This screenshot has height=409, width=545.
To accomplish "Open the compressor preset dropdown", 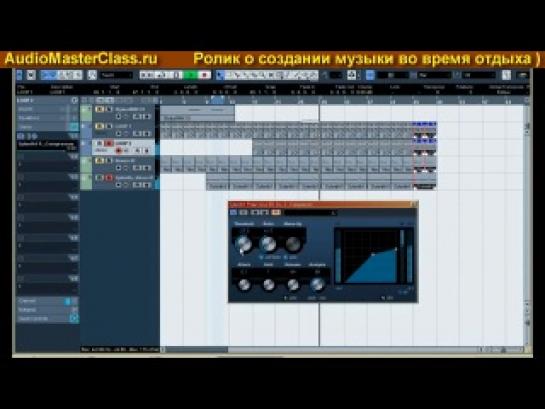I will coord(310,213).
